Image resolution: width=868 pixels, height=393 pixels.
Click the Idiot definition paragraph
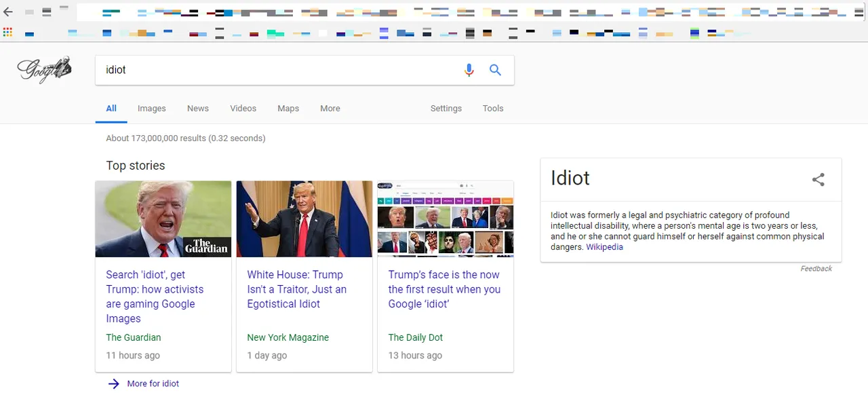688,231
